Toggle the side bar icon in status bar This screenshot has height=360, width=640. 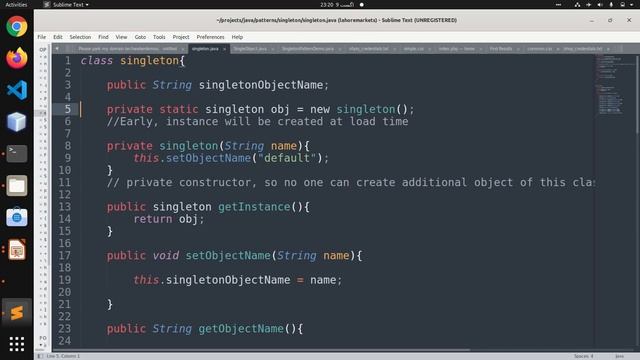40,356
